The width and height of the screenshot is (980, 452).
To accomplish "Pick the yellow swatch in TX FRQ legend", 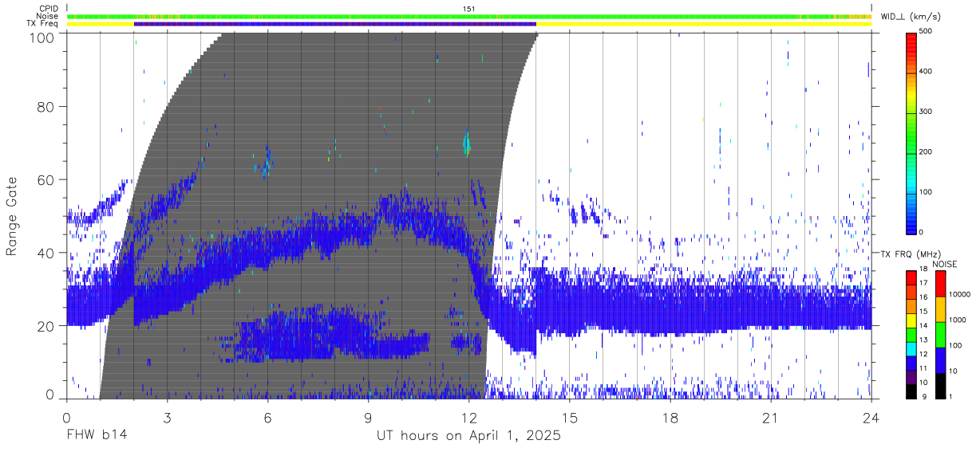I will (912, 320).
